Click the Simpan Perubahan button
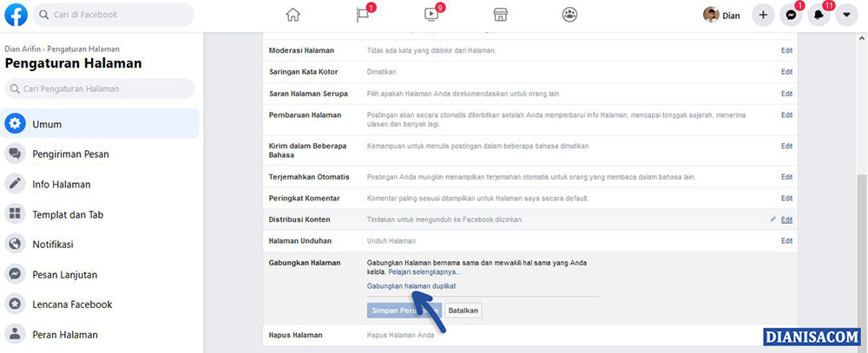Screen dimensions: 868x353 point(404,311)
